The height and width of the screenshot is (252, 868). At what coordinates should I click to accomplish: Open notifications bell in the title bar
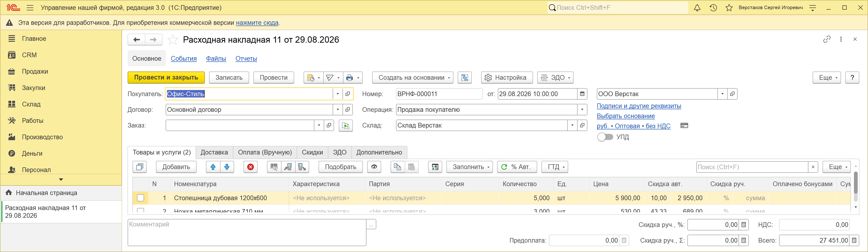coord(697,8)
